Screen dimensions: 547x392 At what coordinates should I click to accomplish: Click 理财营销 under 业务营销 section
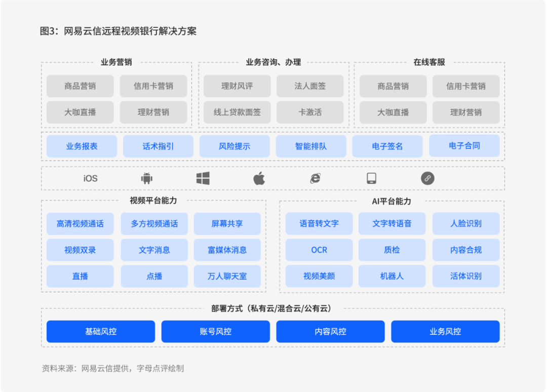153,112
